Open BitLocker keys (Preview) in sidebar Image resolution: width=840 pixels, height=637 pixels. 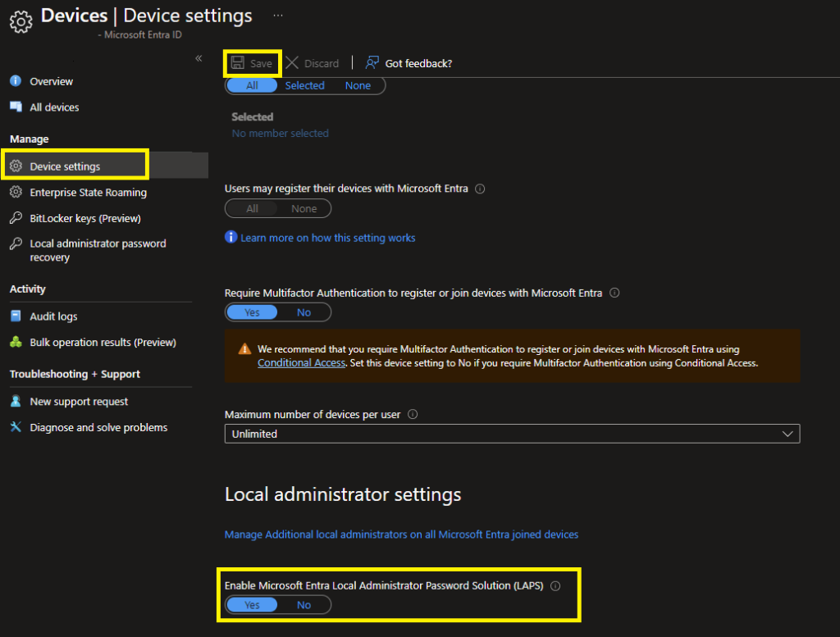(85, 219)
